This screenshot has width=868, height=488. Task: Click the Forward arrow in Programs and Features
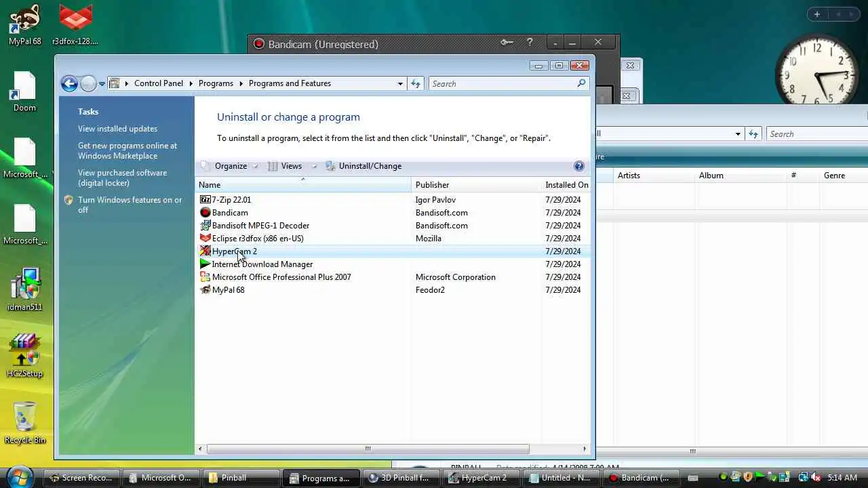coord(88,83)
